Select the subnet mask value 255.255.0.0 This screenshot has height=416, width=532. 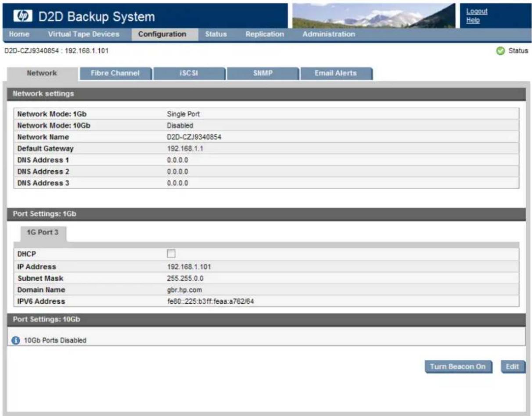(185, 278)
